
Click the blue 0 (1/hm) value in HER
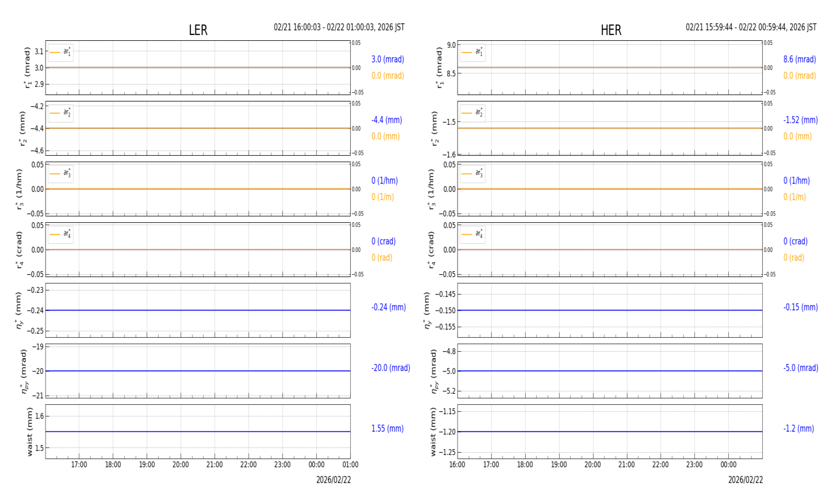pos(797,181)
